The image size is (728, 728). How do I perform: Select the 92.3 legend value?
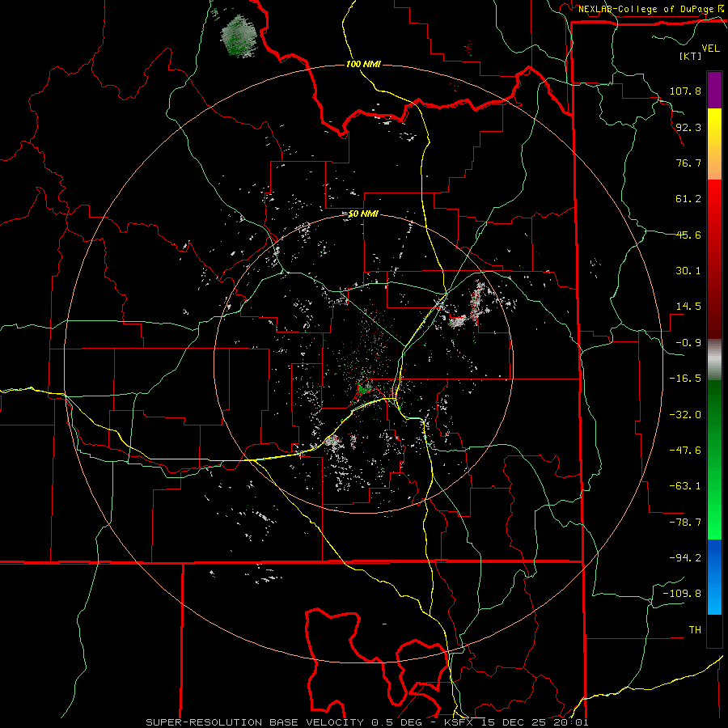[688, 127]
